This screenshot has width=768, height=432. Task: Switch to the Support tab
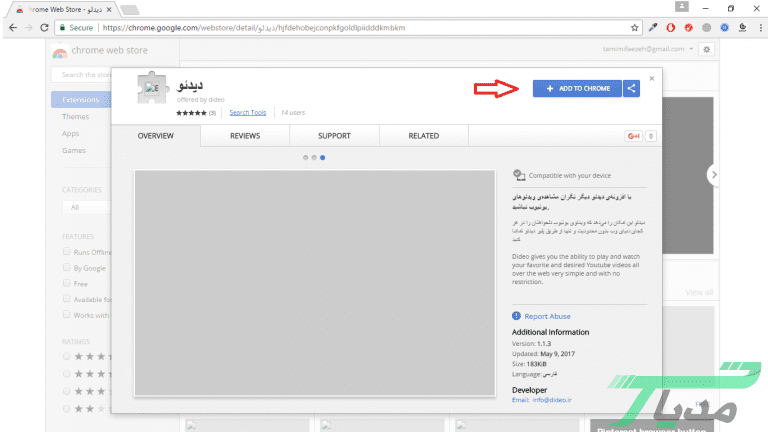tap(335, 136)
